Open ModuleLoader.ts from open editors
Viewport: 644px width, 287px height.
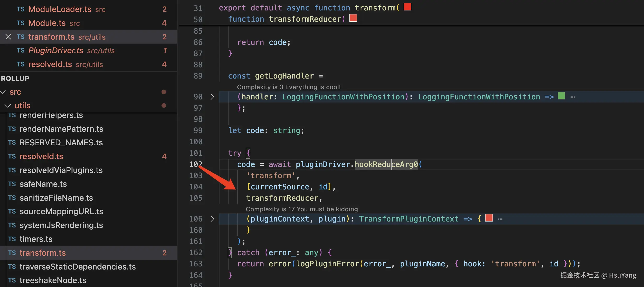tap(60, 9)
